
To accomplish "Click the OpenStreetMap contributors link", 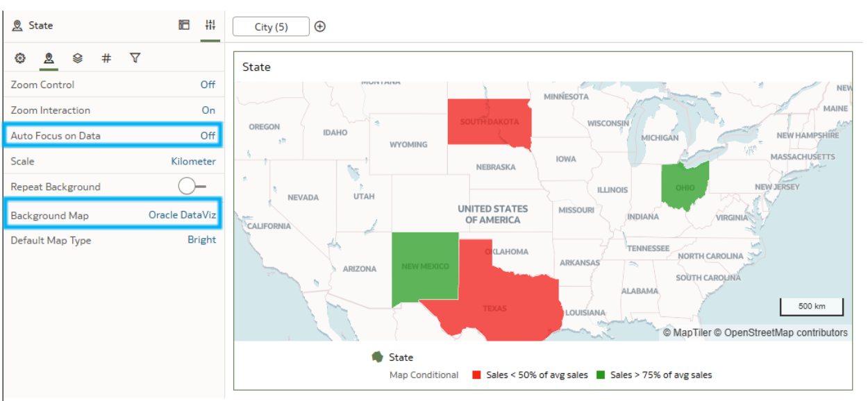I will [x=786, y=333].
